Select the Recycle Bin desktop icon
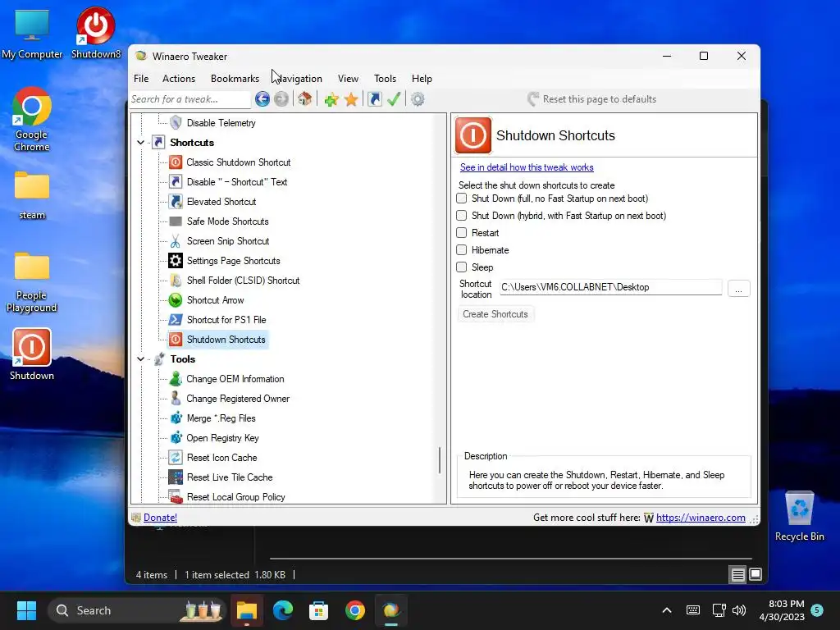The image size is (840, 630). coord(799,515)
